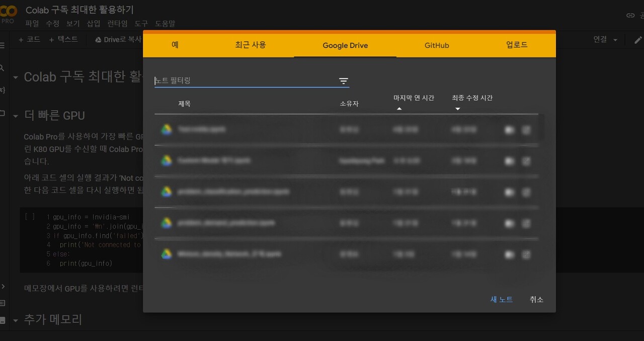Click the 새 노트 button
Viewport: 644px width, 341px height.
click(502, 300)
